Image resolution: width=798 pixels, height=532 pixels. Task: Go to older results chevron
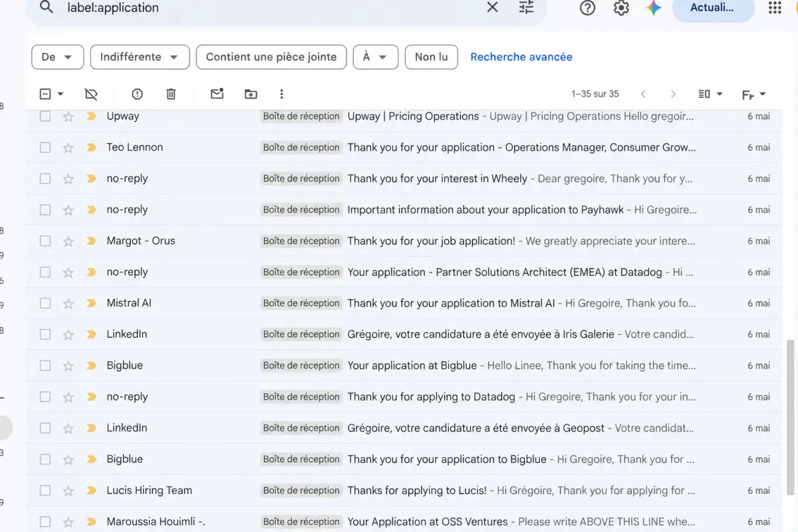[673, 94]
